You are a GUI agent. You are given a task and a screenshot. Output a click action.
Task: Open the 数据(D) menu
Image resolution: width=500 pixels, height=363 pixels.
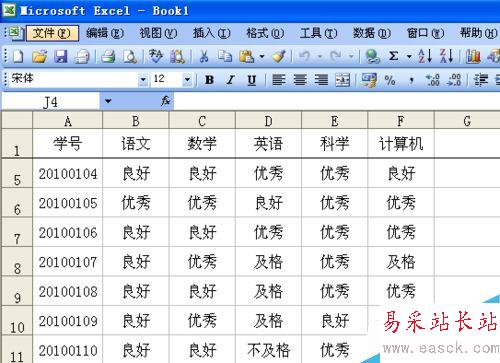click(372, 33)
